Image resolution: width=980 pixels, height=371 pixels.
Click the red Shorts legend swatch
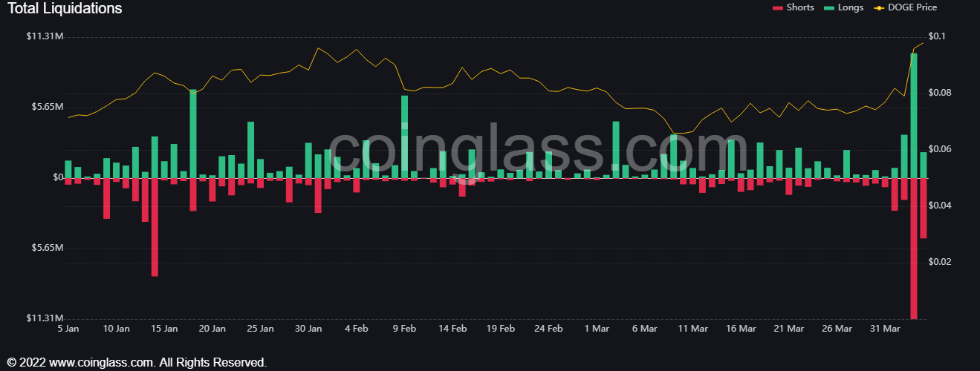pos(778,7)
